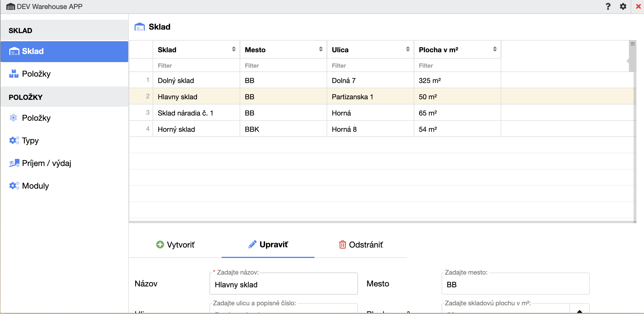
Task: Sort table by Mesto column arrows
Action: pos(321,49)
